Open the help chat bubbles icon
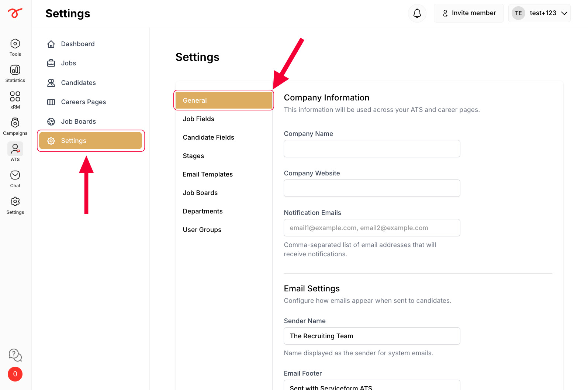The height and width of the screenshot is (390, 588). point(15,355)
